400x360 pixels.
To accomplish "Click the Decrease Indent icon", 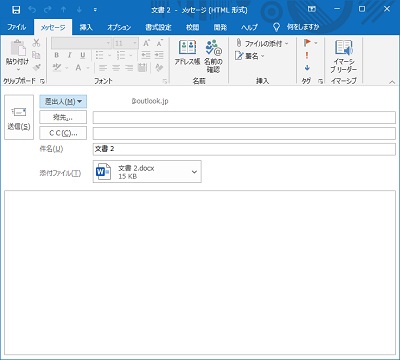I will click(146, 55).
